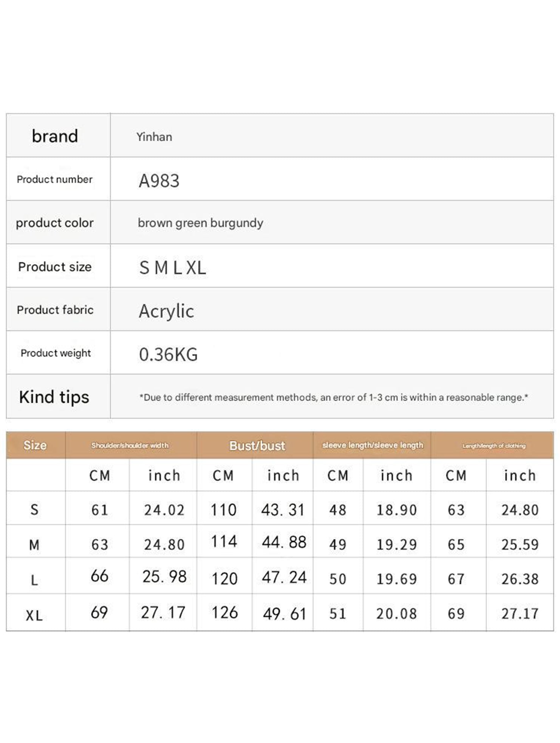Click the 'Kind tips' row label
The image size is (560, 743).
[54, 397]
